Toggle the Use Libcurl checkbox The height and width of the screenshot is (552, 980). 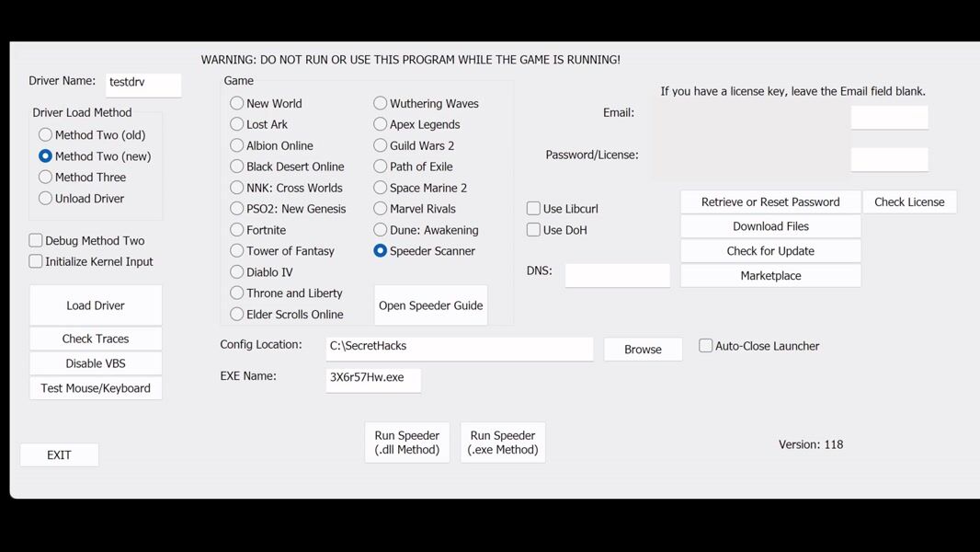click(533, 209)
